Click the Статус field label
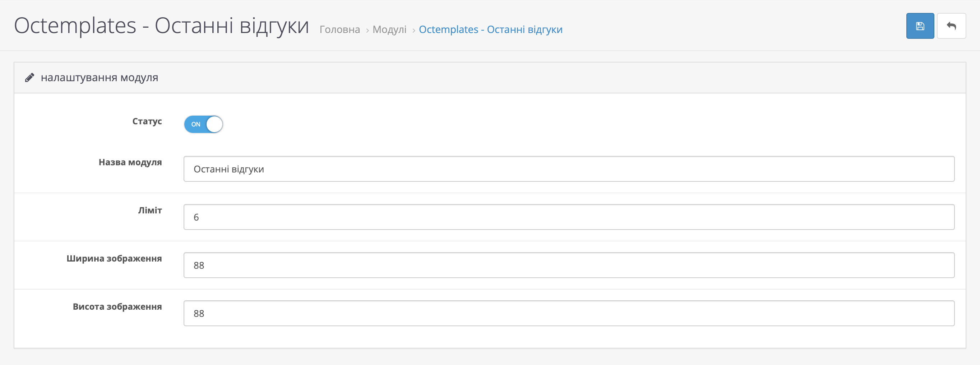 pos(147,121)
